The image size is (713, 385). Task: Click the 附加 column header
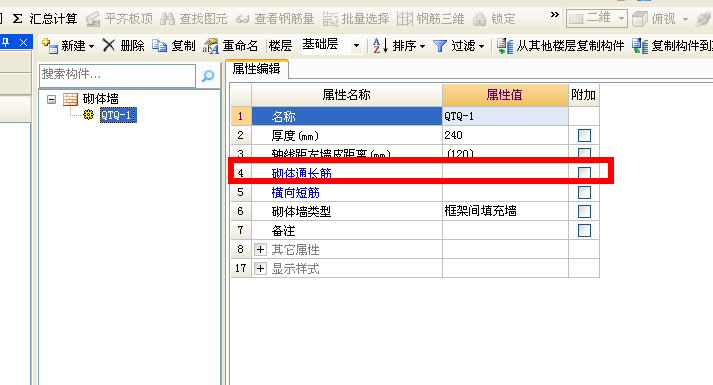[584, 95]
